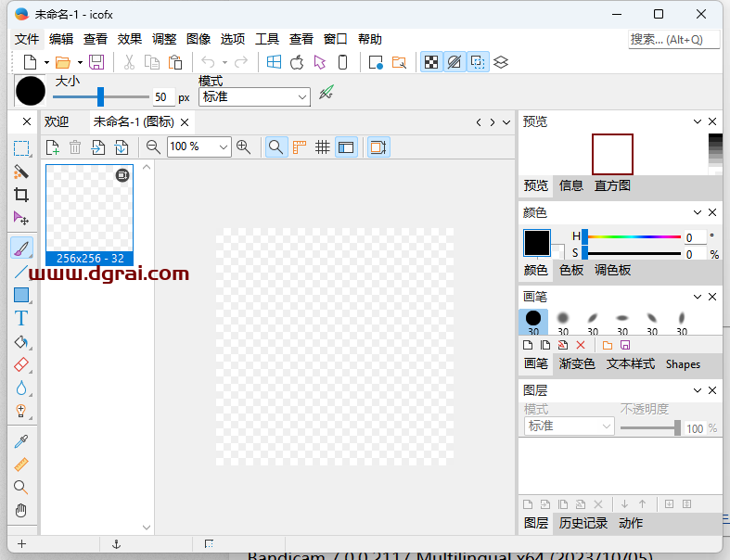Toggle the airbrush pen option icon
The height and width of the screenshot is (560, 730).
click(327, 92)
